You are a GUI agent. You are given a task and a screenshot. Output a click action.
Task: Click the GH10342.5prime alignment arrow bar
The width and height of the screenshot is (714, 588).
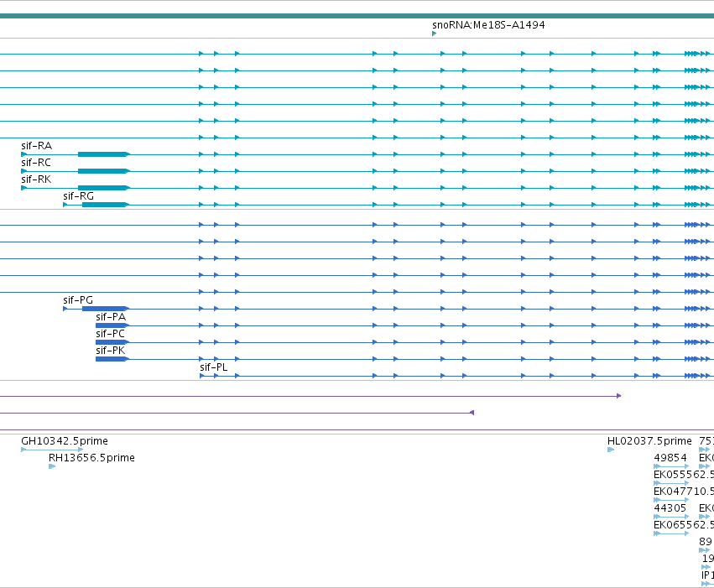click(52, 450)
